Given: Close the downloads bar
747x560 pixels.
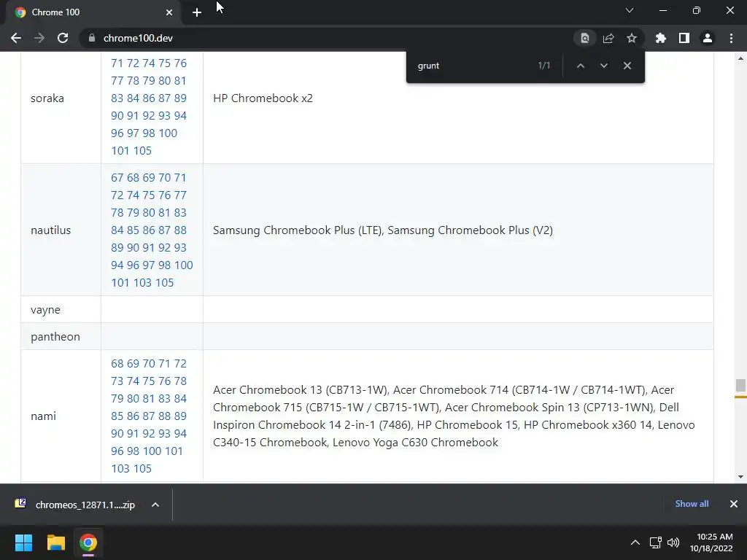Looking at the screenshot, I should click(x=734, y=504).
